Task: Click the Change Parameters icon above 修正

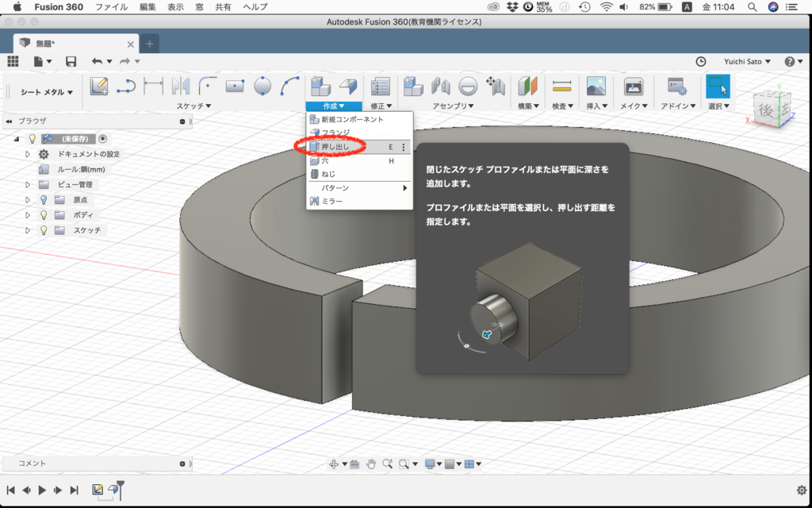Action: pos(381,86)
